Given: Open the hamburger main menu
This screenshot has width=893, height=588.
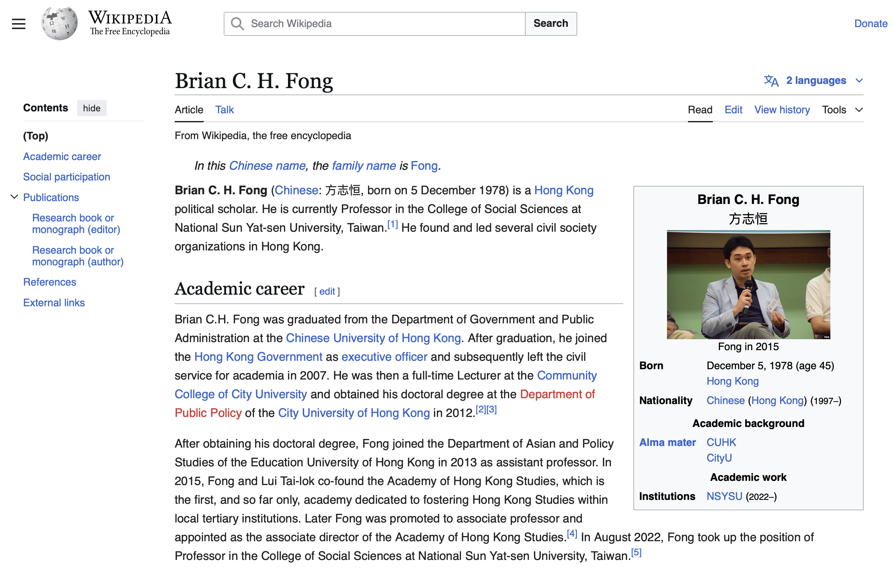Looking at the screenshot, I should 18,24.
